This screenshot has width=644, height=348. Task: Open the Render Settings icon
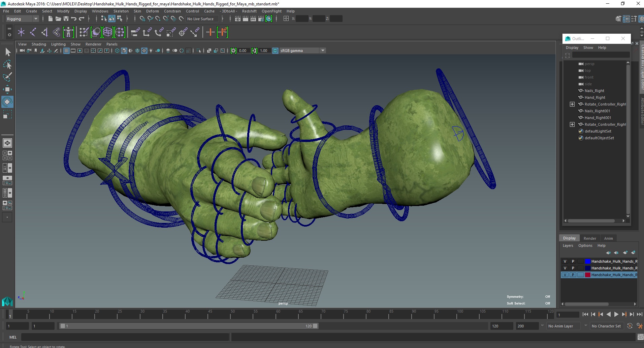(261, 19)
